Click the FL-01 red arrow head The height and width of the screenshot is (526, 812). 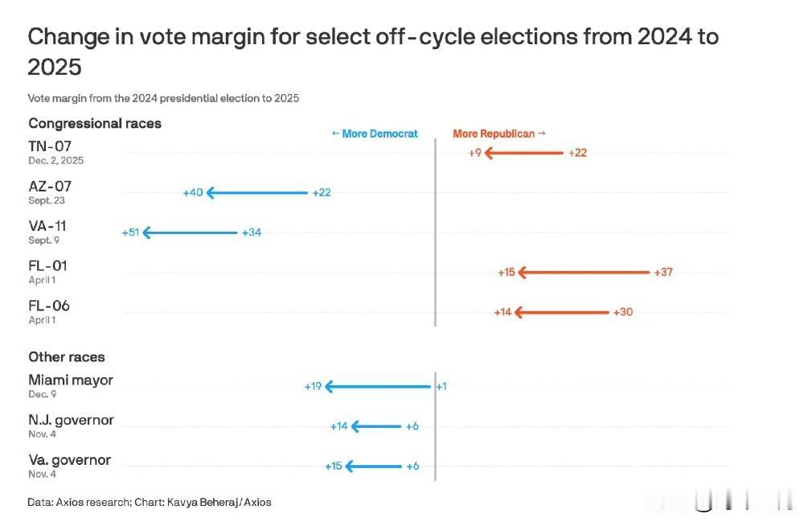523,273
